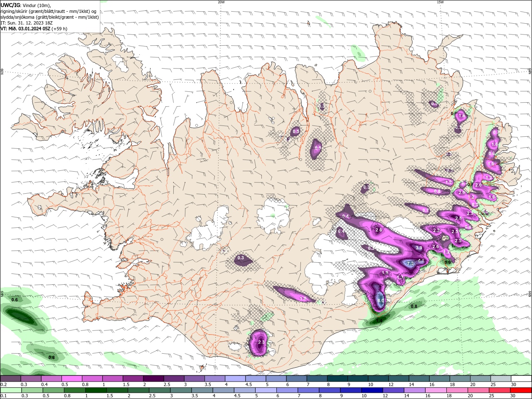532x399 pixels.
Task: Select bright pink top-row swatch starting at 0.5
Action: coord(71,379)
